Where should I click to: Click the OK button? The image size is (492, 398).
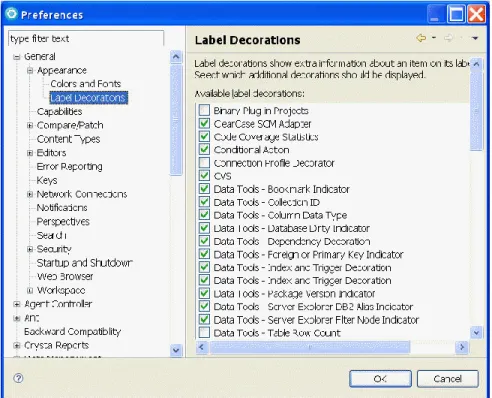tap(380, 379)
